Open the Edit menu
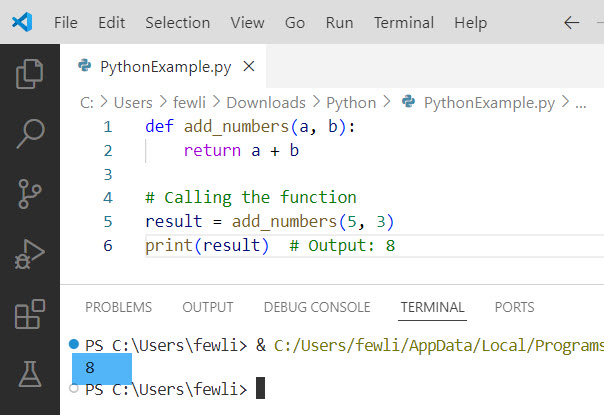Viewport: 604px width, 415px height. [111, 23]
